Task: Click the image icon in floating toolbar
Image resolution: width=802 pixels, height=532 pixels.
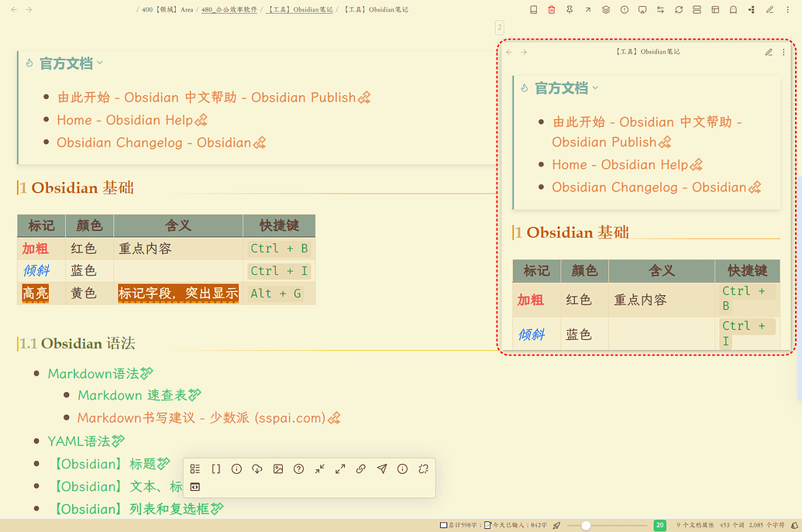Action: pos(278,469)
